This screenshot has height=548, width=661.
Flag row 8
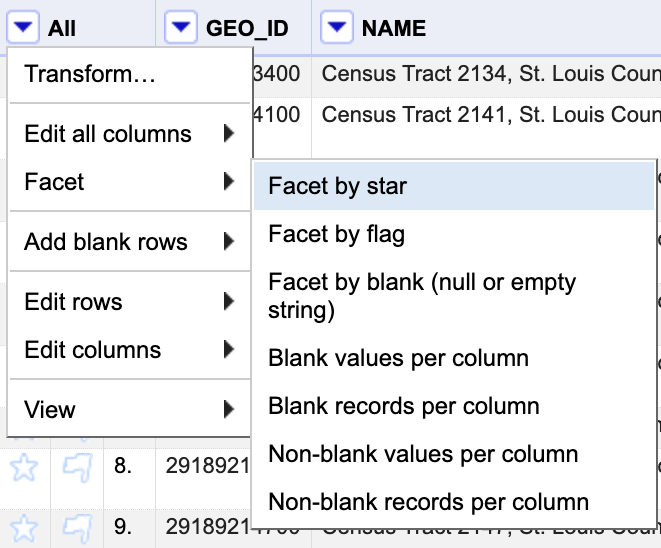click(77, 465)
